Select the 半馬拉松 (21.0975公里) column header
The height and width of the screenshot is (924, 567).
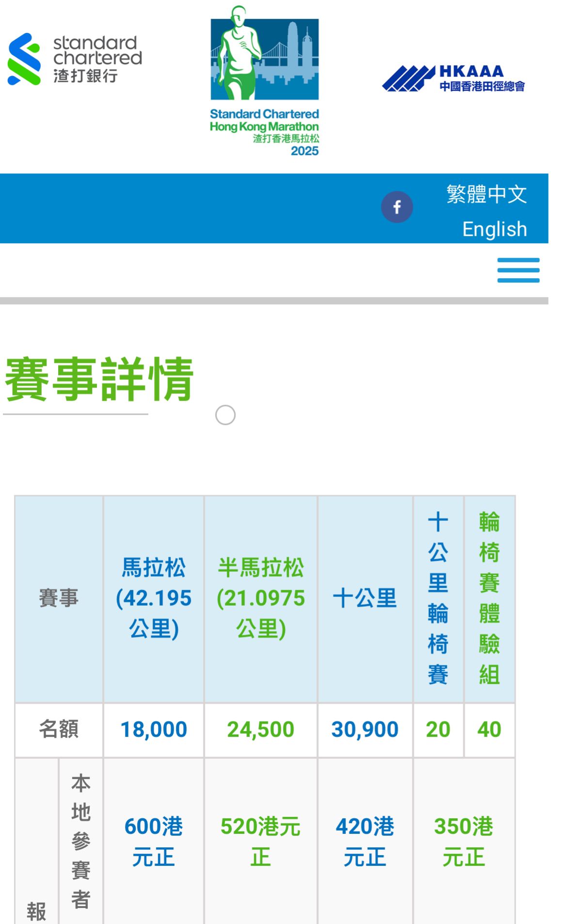pos(261,598)
